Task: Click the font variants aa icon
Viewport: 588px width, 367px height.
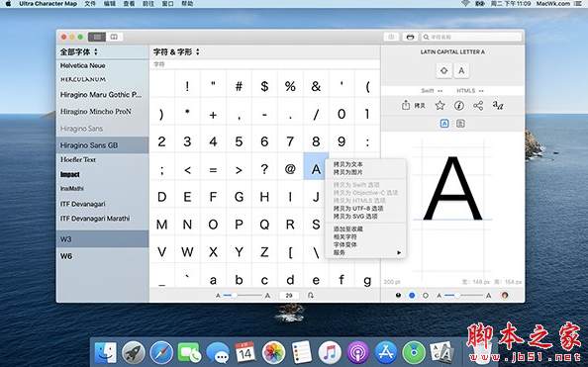Action: pos(498,105)
